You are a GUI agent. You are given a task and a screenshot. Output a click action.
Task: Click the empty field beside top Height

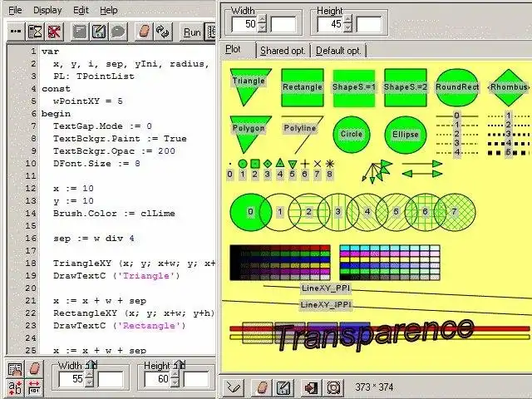point(369,24)
